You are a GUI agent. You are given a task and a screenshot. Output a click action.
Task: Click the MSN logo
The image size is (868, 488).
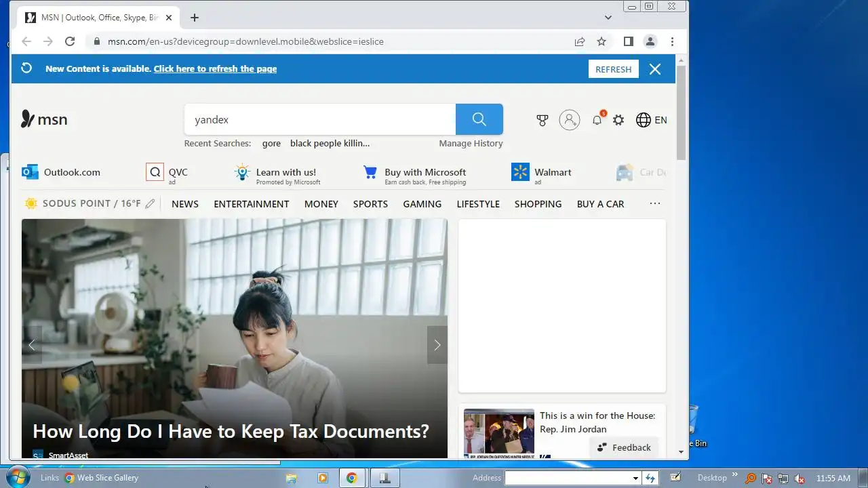point(44,119)
